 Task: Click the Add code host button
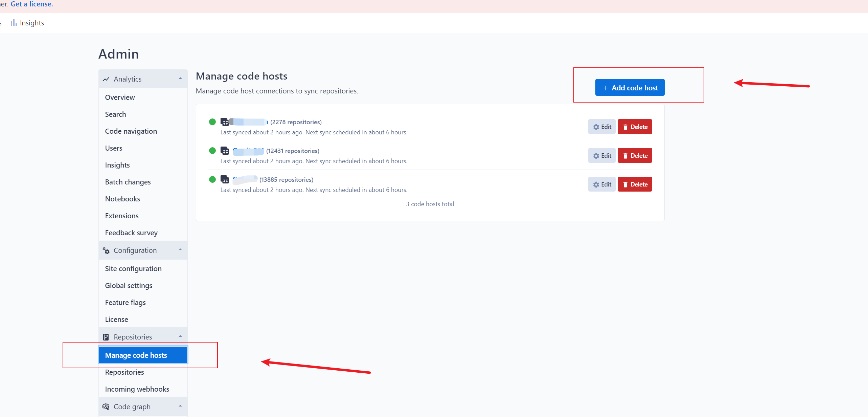click(x=629, y=87)
